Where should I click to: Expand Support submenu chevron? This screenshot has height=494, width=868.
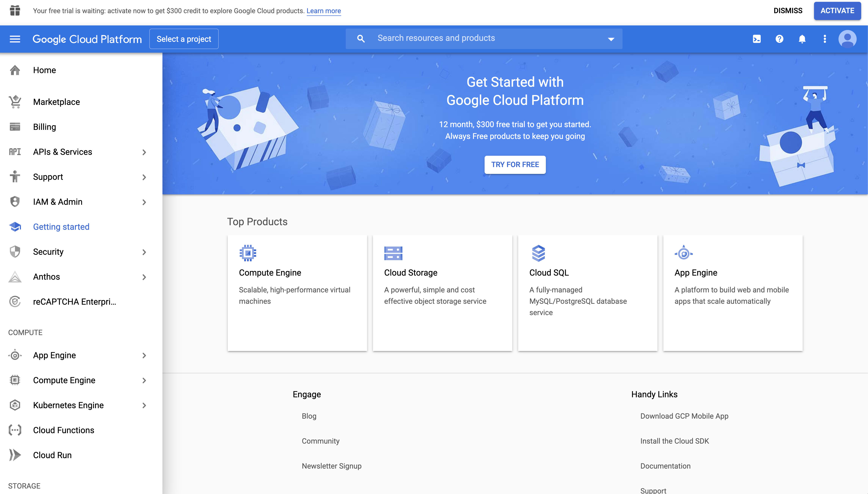tap(144, 177)
